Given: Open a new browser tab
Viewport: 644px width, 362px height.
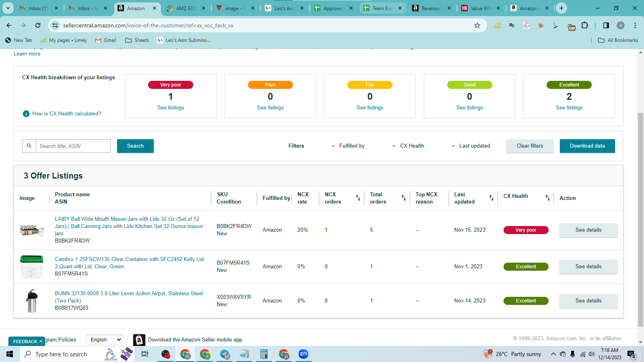Looking at the screenshot, I should click(561, 8).
